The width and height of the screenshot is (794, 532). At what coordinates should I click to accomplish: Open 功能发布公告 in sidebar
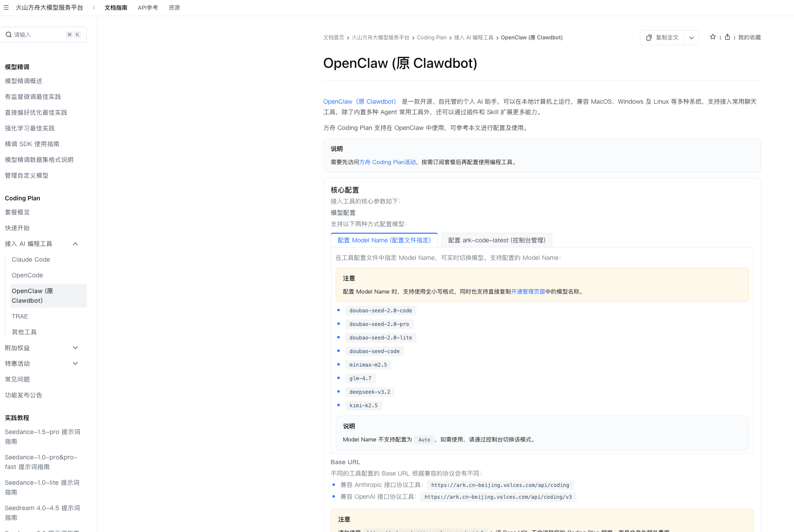[24, 395]
